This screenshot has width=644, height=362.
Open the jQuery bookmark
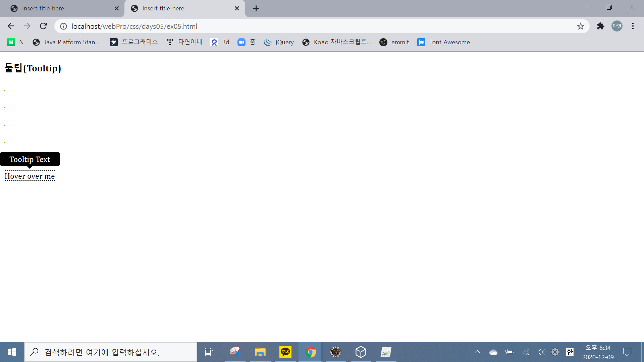pyautogui.click(x=278, y=42)
